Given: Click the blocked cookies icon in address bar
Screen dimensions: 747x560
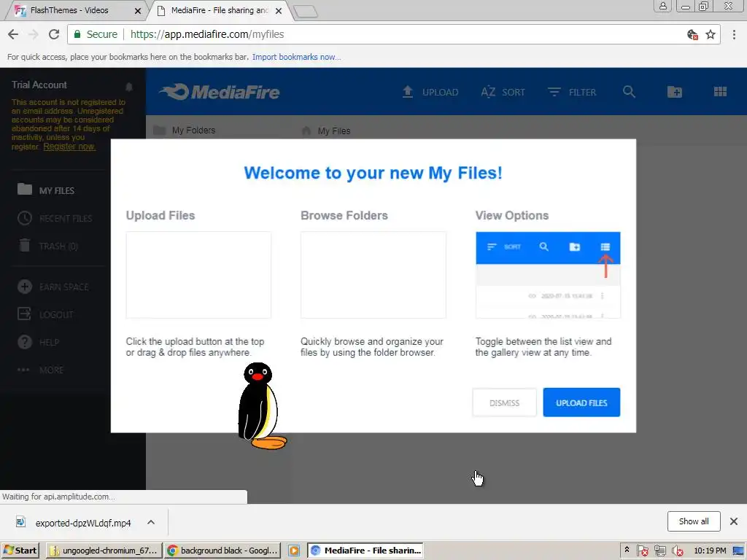Looking at the screenshot, I should pos(692,34).
